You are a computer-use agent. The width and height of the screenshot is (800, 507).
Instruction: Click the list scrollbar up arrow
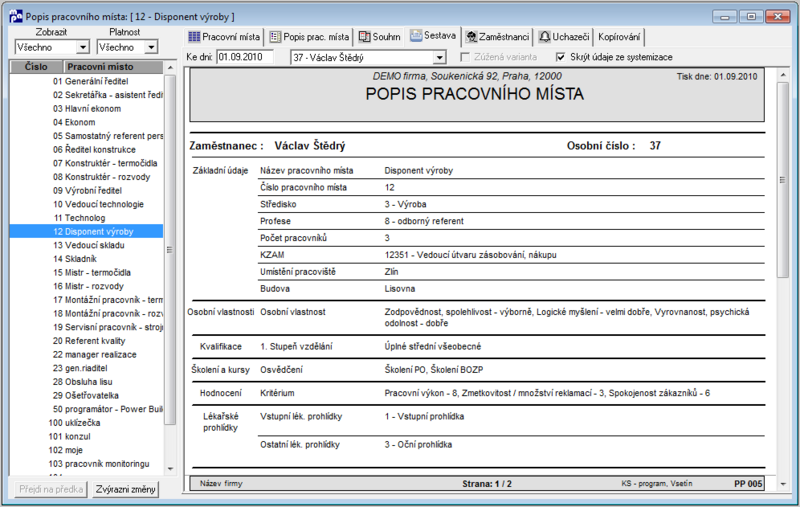pyautogui.click(x=170, y=67)
